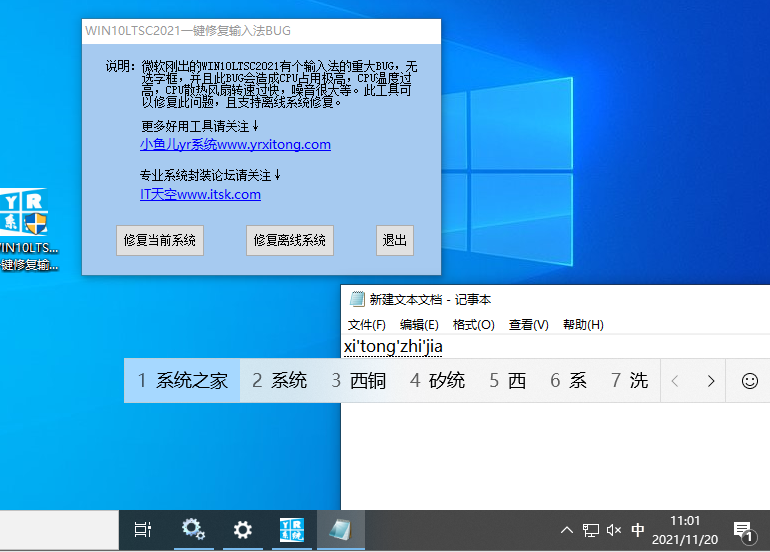770x552 pixels.
Task: Open the www.yrxitong.com link
Action: pyautogui.click(x=235, y=144)
